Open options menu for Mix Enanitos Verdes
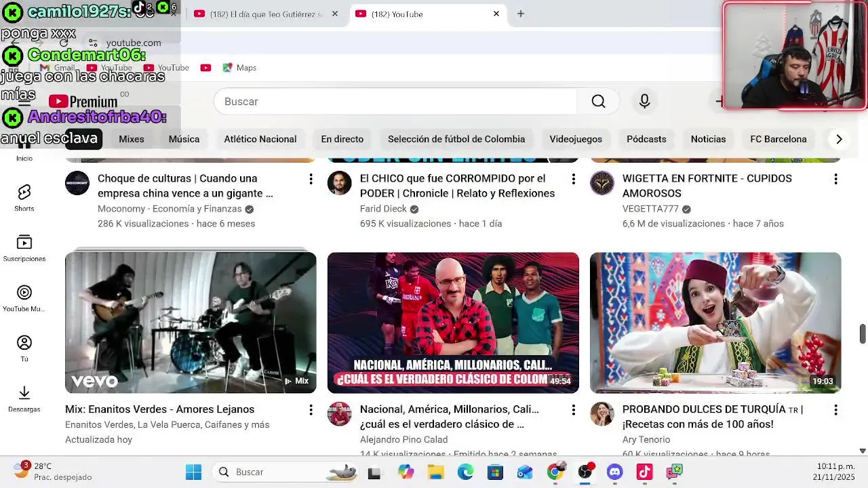 pos(311,410)
